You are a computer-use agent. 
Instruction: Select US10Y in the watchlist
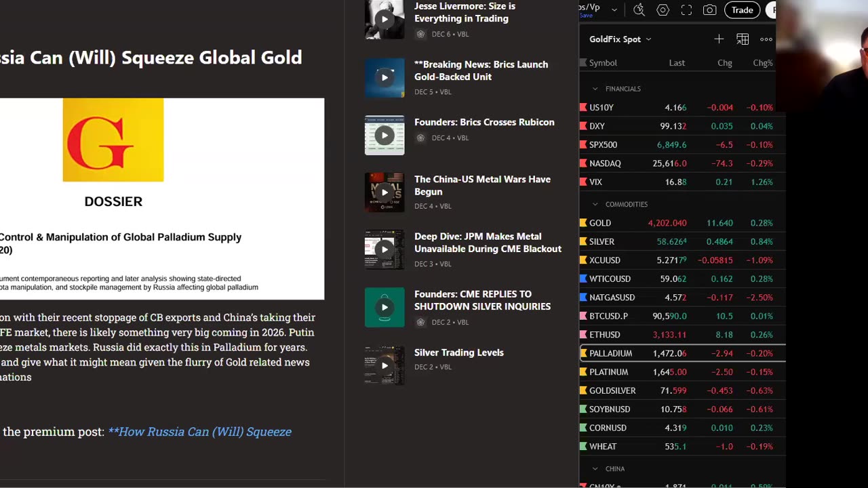click(x=682, y=108)
